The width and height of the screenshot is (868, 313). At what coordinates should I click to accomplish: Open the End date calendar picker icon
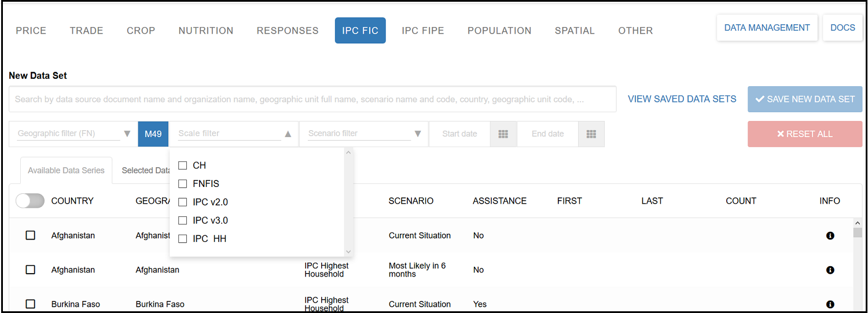coord(591,134)
